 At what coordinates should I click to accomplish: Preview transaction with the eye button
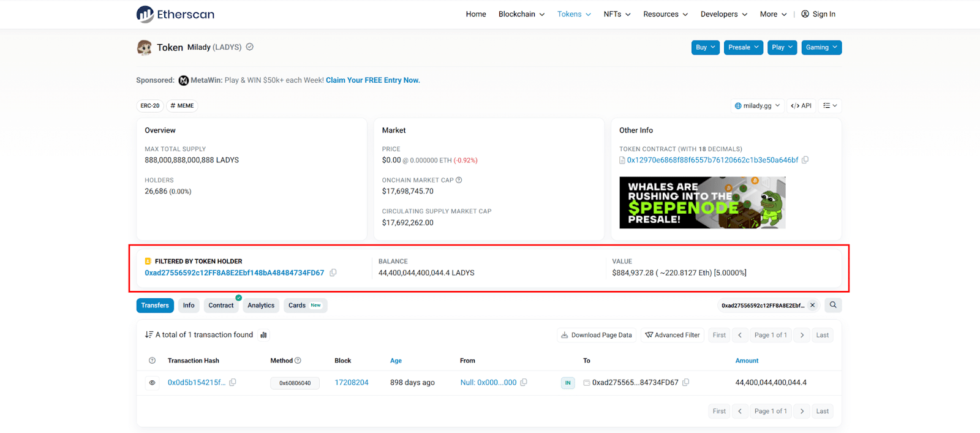pyautogui.click(x=152, y=383)
